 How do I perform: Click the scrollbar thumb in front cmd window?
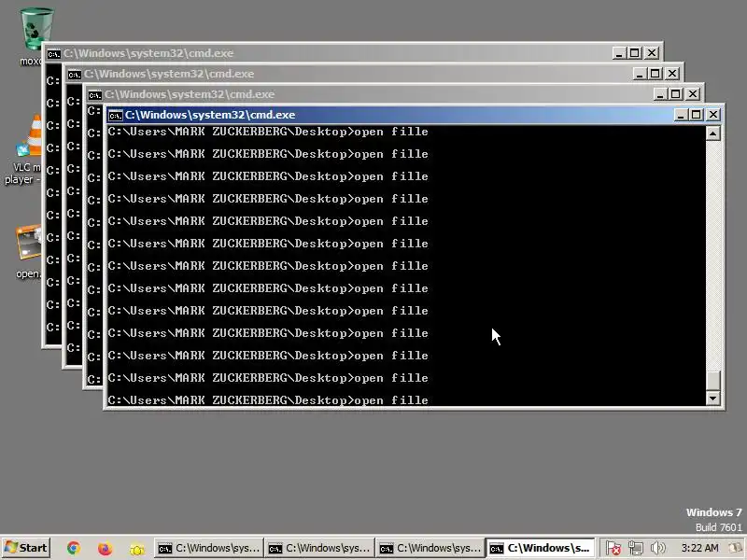pyautogui.click(x=712, y=380)
